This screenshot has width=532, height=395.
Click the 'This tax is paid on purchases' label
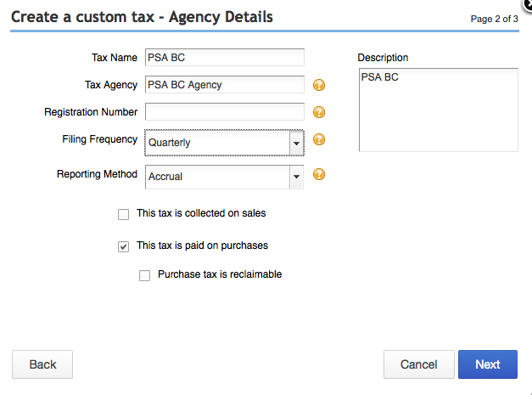tap(202, 245)
